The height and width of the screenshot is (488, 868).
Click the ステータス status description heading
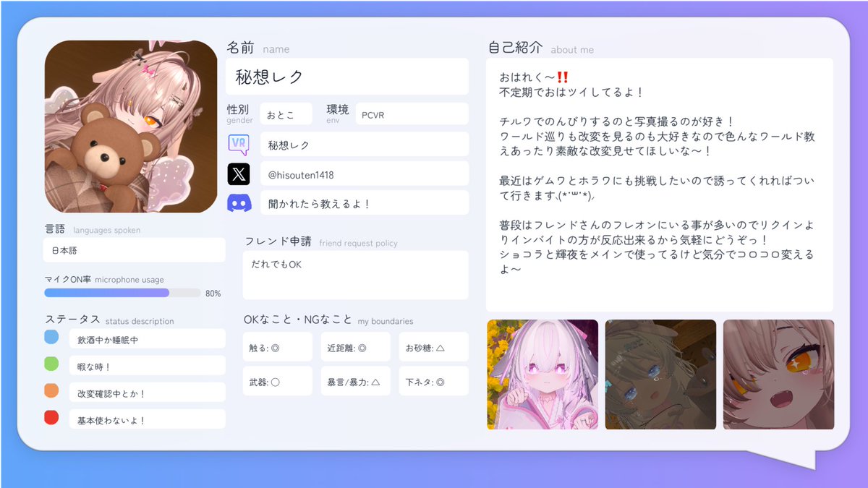[x=109, y=320]
